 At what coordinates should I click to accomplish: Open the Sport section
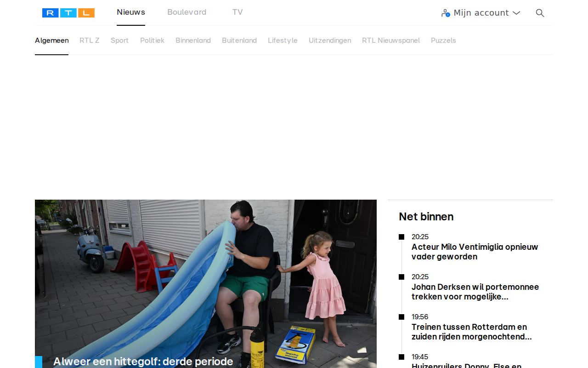tap(119, 40)
